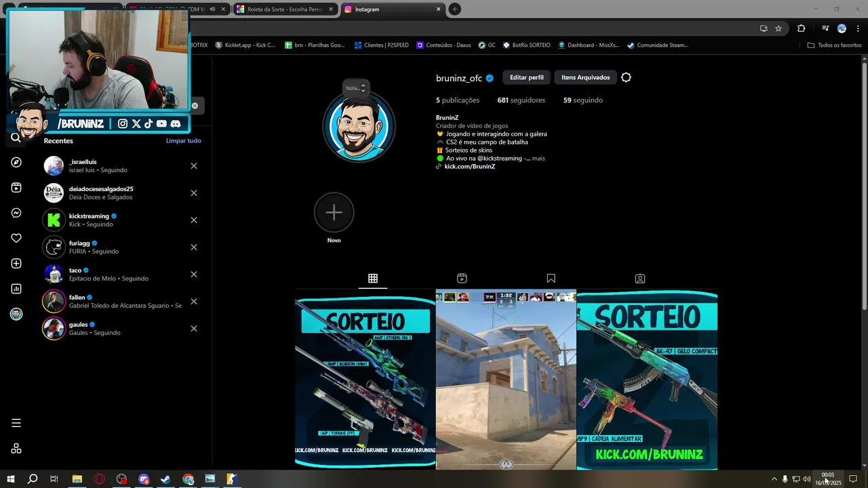This screenshot has height=488, width=868.
Task: Open kick.com/BruninZ bio link
Action: [x=469, y=167]
